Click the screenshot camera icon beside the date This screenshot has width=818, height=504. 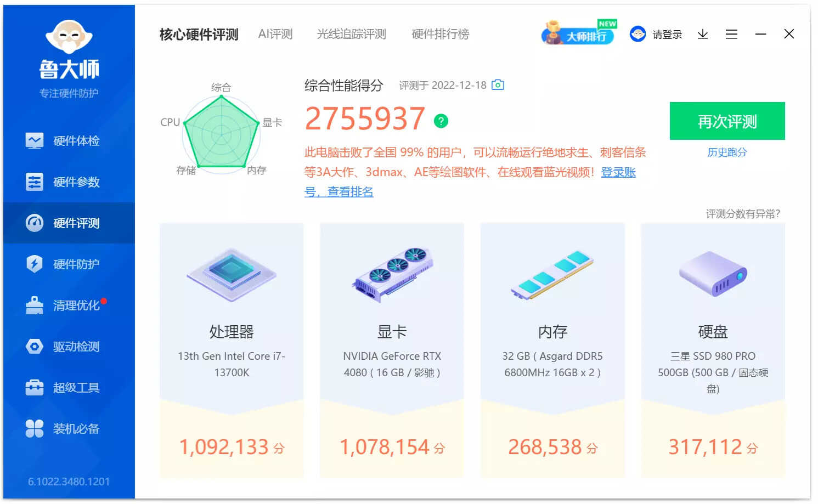click(x=498, y=85)
